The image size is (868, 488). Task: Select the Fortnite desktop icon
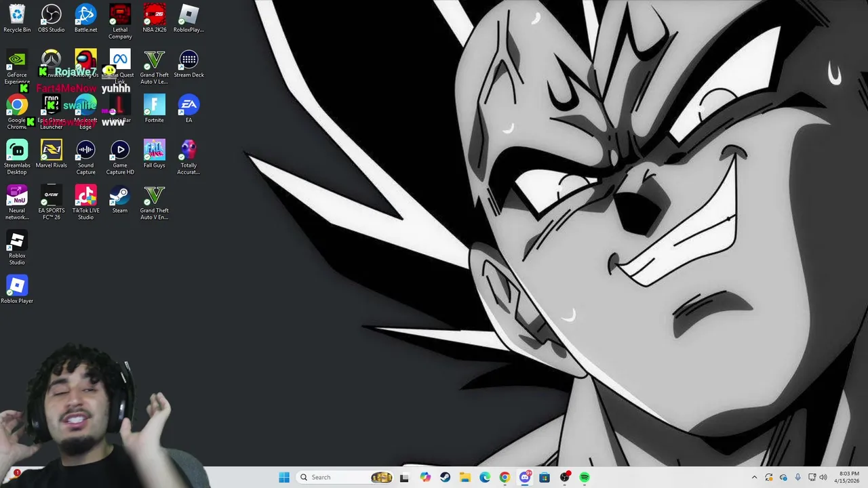[x=154, y=109]
